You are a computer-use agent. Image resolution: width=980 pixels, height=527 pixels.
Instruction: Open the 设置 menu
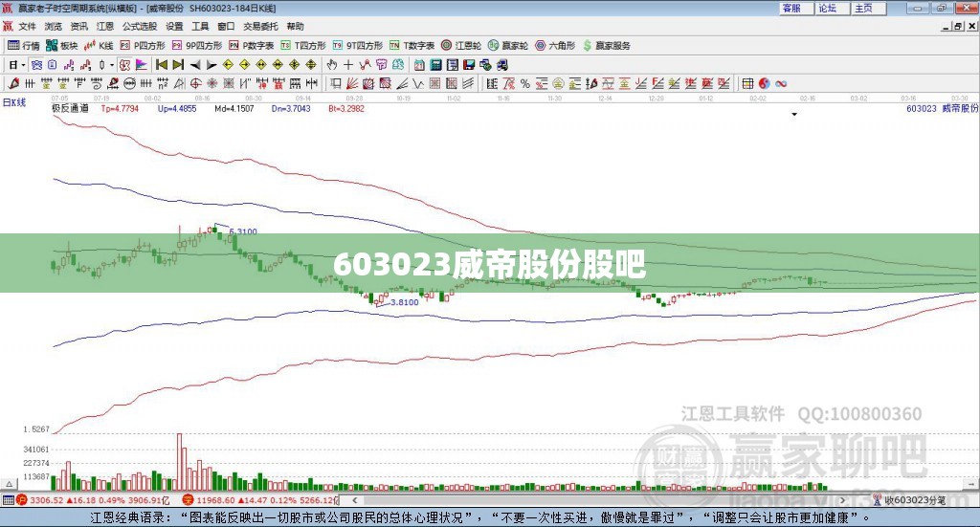click(x=174, y=26)
